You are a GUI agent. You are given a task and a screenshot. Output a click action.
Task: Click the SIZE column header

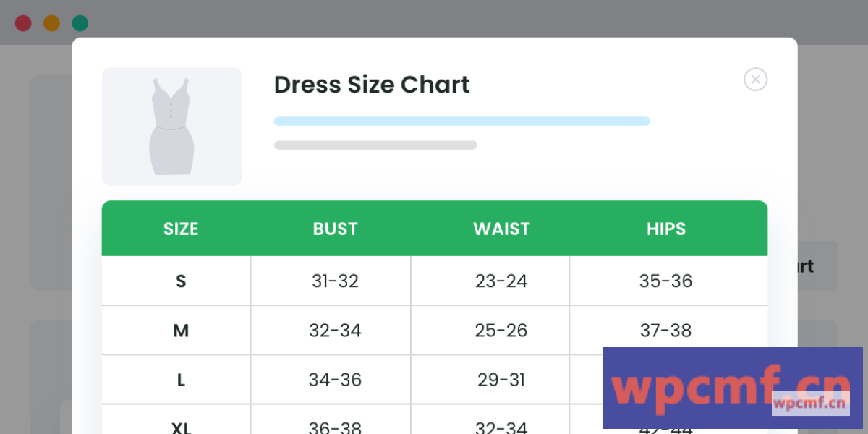pos(181,229)
